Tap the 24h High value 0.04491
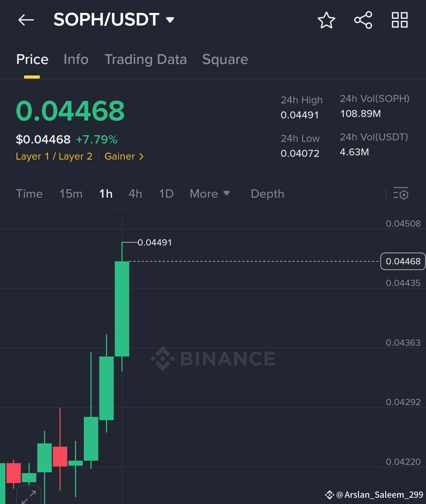The height and width of the screenshot is (504, 426). tap(300, 115)
